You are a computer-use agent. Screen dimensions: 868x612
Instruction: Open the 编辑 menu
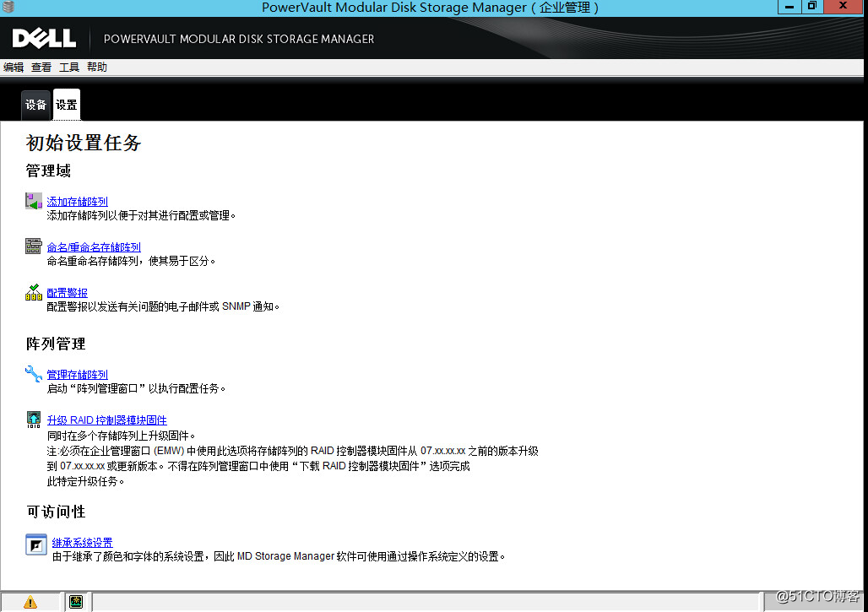point(14,67)
